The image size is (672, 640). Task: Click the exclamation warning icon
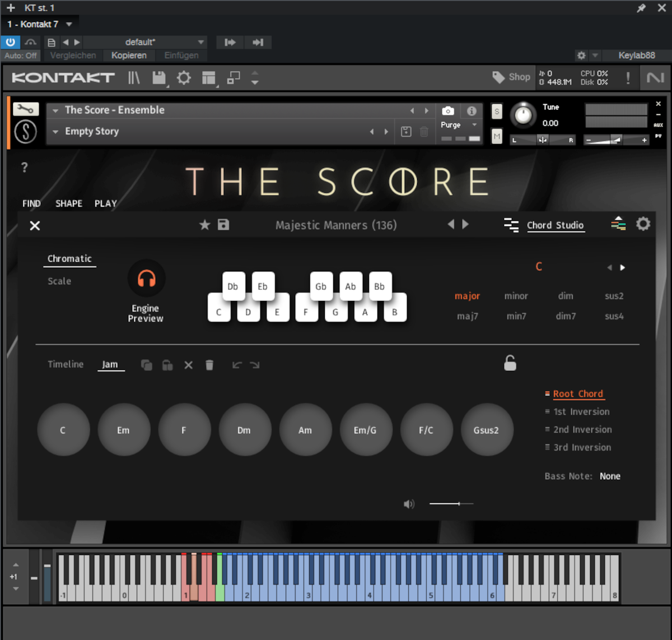click(628, 78)
